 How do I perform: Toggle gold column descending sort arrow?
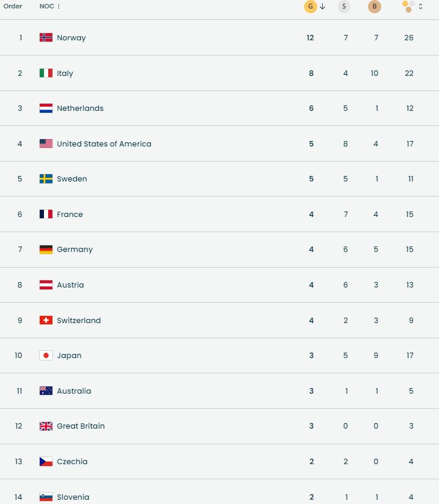323,7
